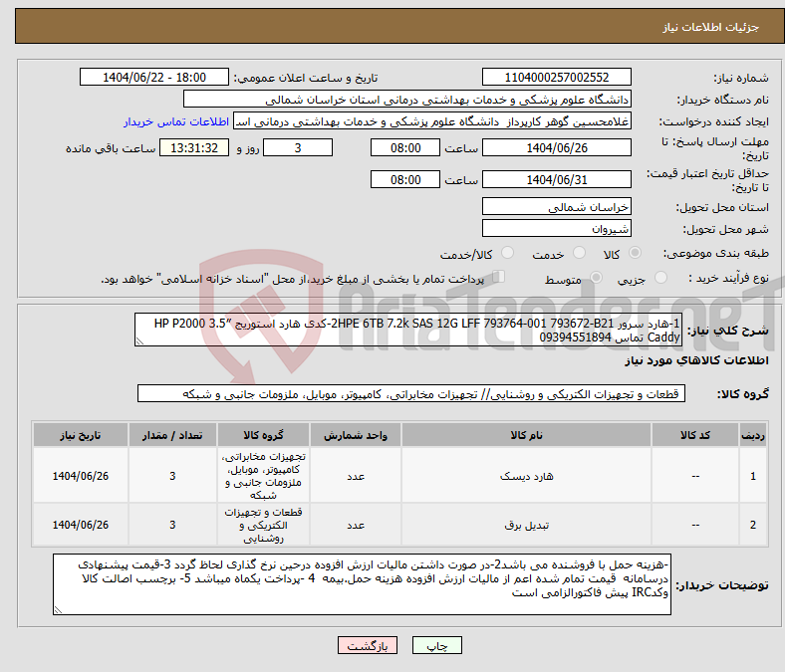Click the unit cell عدد in تبدیل برق row
Image resolution: width=785 pixels, height=672 pixels.
tap(356, 525)
